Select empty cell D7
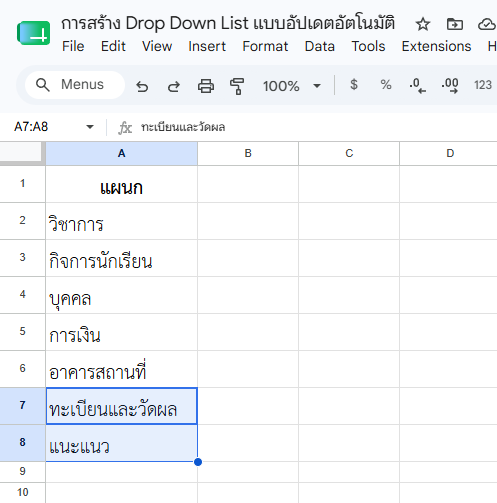This screenshot has width=497, height=503. pyautogui.click(x=448, y=406)
